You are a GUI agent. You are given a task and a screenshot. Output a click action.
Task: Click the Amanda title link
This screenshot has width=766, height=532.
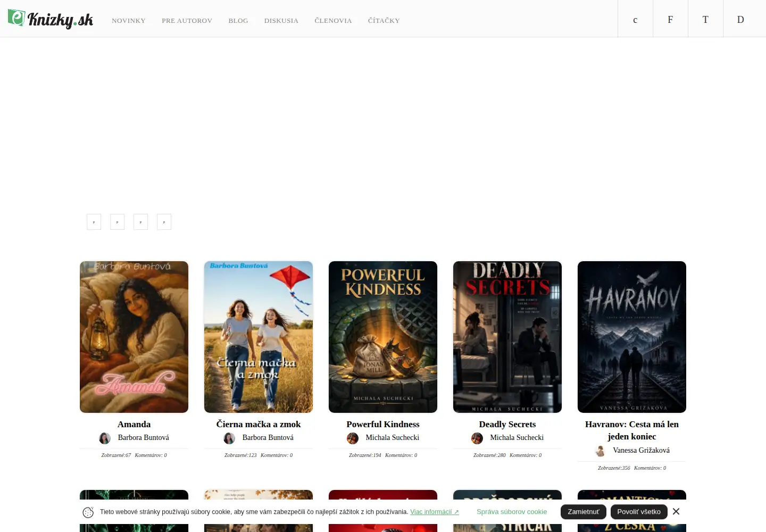tap(134, 424)
